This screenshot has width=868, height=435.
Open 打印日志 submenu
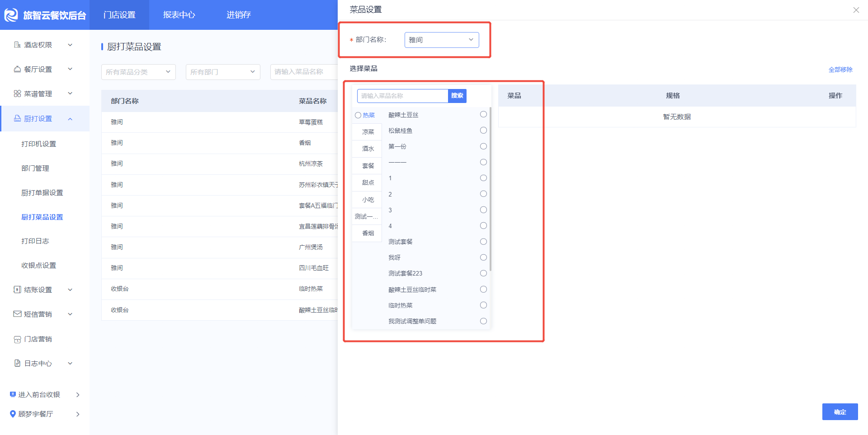pos(35,241)
